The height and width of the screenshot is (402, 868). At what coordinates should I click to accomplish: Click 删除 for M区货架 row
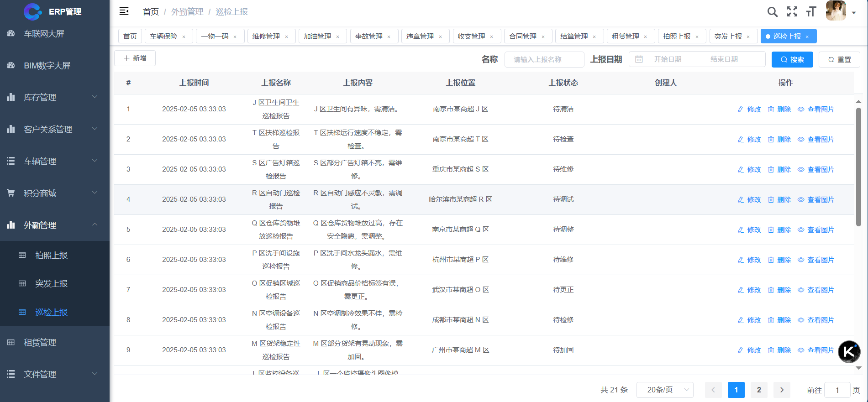(779, 350)
